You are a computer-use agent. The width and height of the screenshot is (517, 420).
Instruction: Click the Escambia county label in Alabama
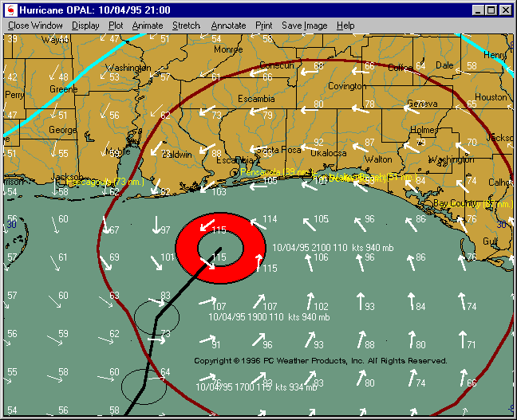click(256, 99)
